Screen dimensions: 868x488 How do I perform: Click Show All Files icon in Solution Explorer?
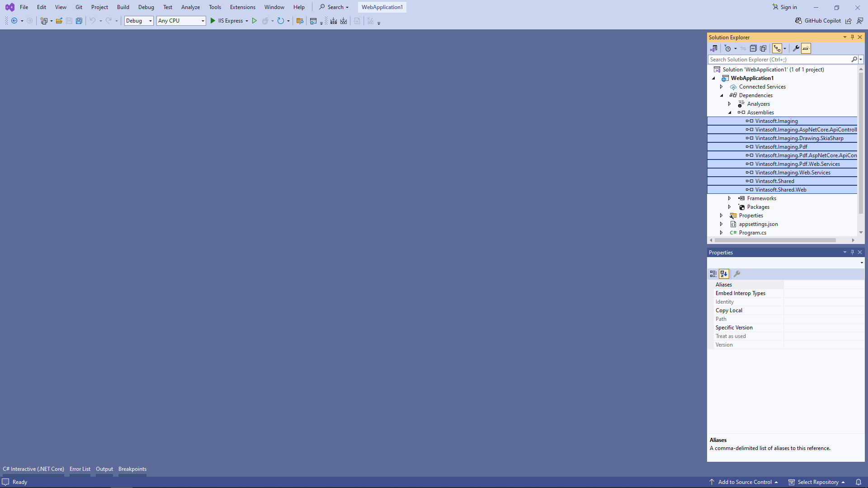763,48
